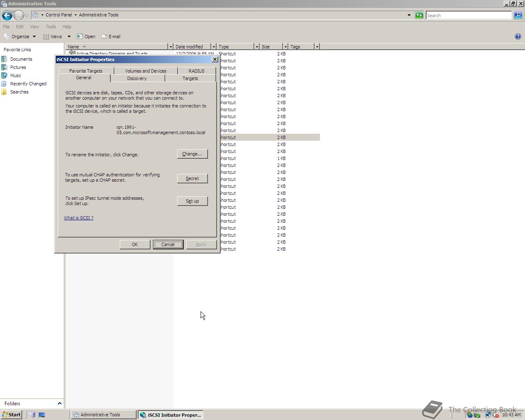Image resolution: width=525 pixels, height=420 pixels.
Task: Click the network connection tray icon
Action: 488,415
